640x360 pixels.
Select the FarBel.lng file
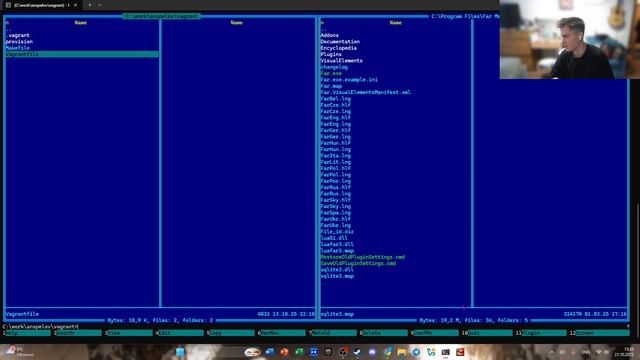[x=336, y=99]
